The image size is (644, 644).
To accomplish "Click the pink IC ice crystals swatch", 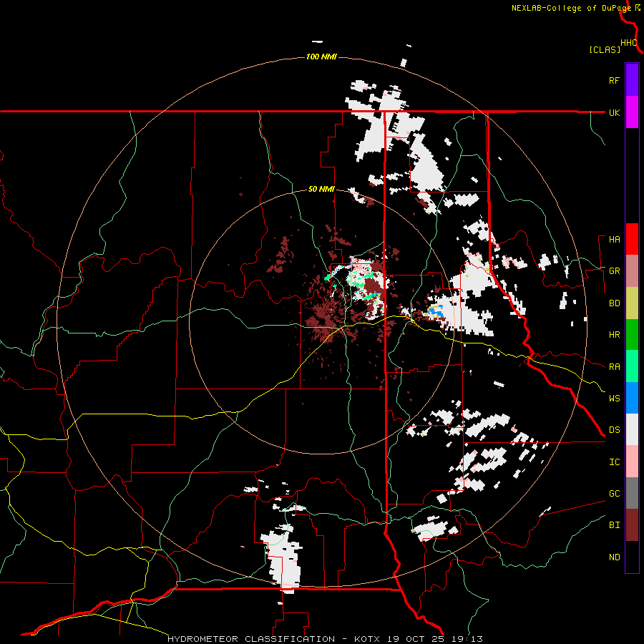I will pos(632,462).
